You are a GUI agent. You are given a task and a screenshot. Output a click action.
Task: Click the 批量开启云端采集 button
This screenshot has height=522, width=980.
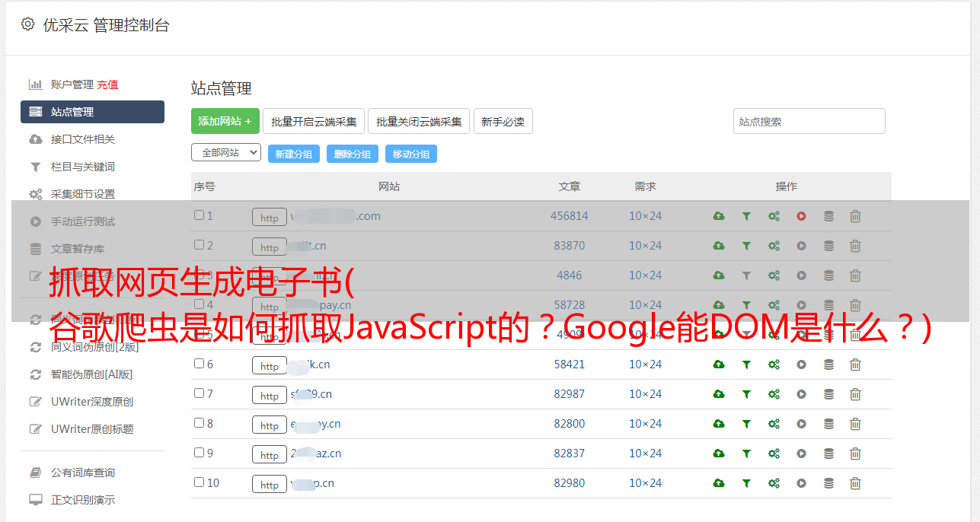click(314, 121)
